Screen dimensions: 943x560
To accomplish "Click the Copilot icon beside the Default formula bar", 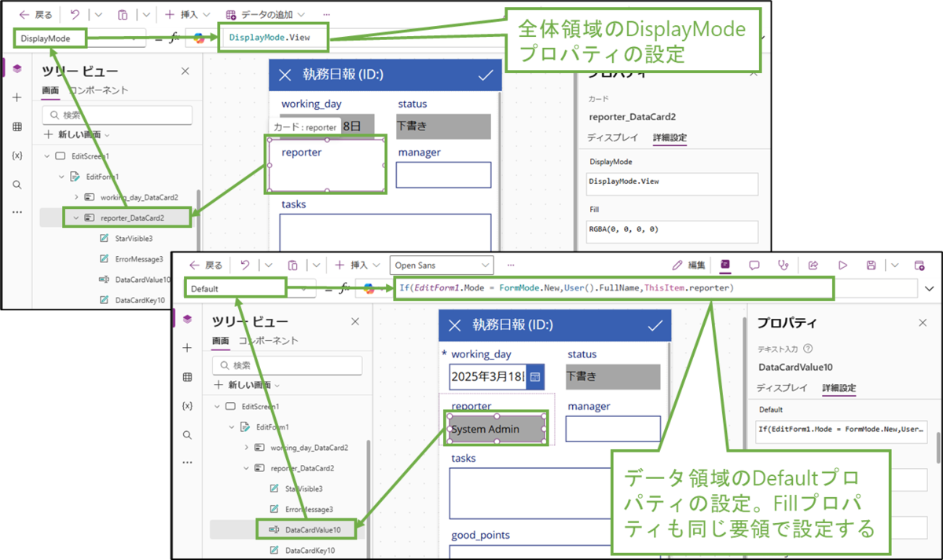I will tap(369, 289).
